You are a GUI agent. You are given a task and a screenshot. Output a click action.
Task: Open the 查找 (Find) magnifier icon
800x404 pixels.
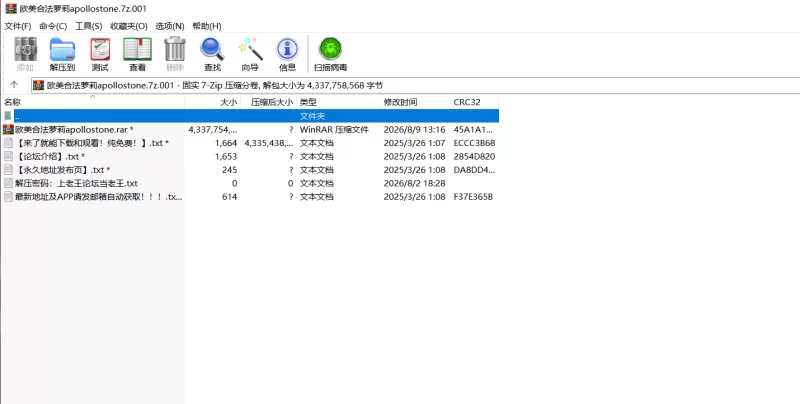[212, 49]
